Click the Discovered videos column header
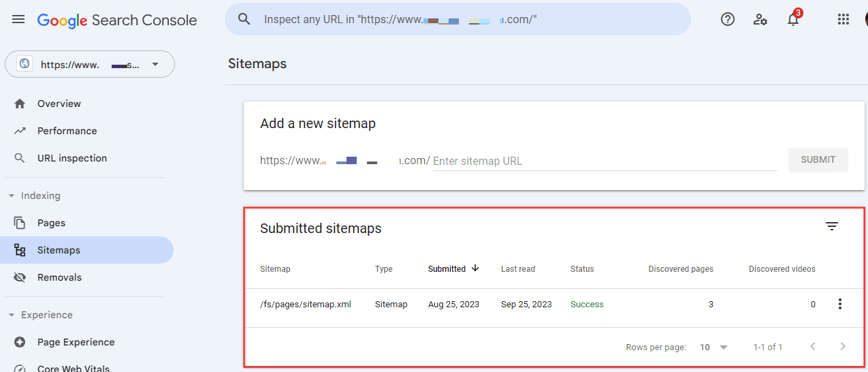This screenshot has width=868, height=372. pyautogui.click(x=782, y=269)
